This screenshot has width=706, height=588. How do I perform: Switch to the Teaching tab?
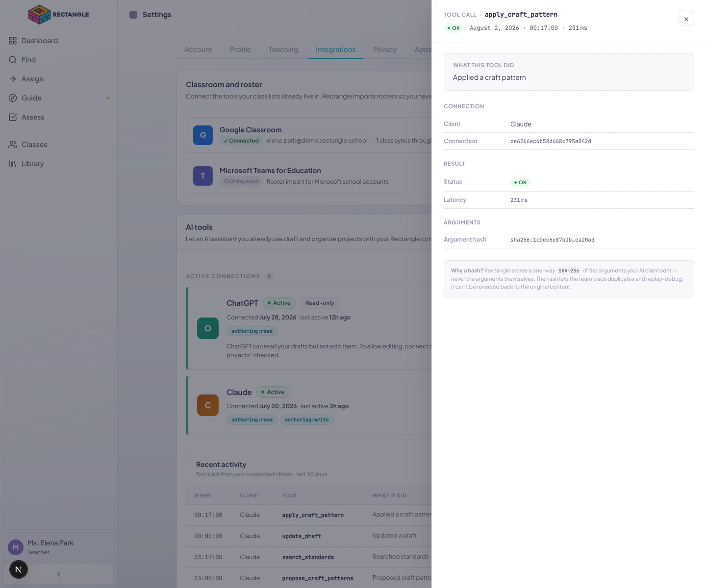click(283, 49)
